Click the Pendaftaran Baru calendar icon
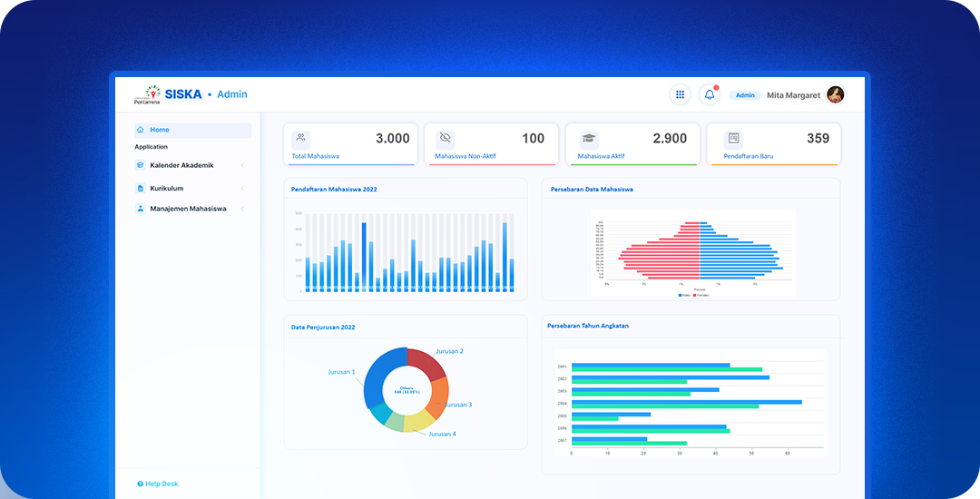This screenshot has height=499, width=980. 733,139
